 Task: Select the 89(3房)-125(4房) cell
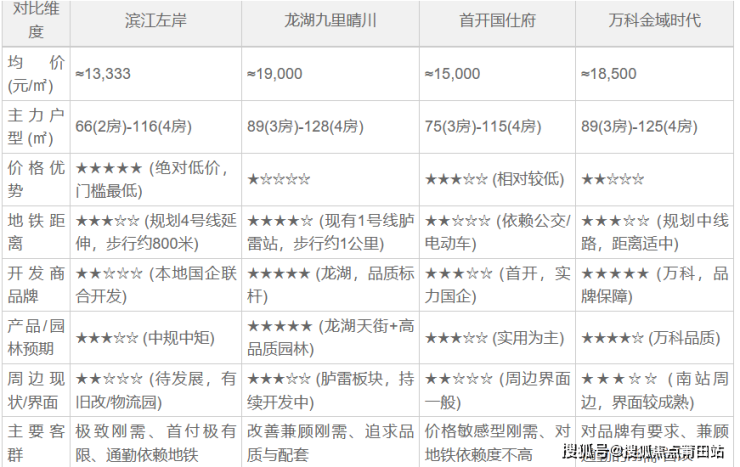pos(655,126)
